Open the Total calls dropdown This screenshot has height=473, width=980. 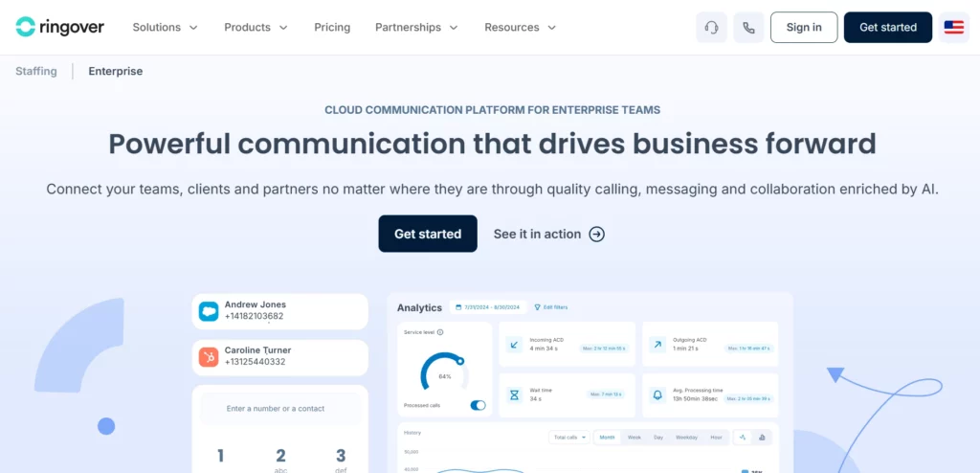(x=569, y=438)
